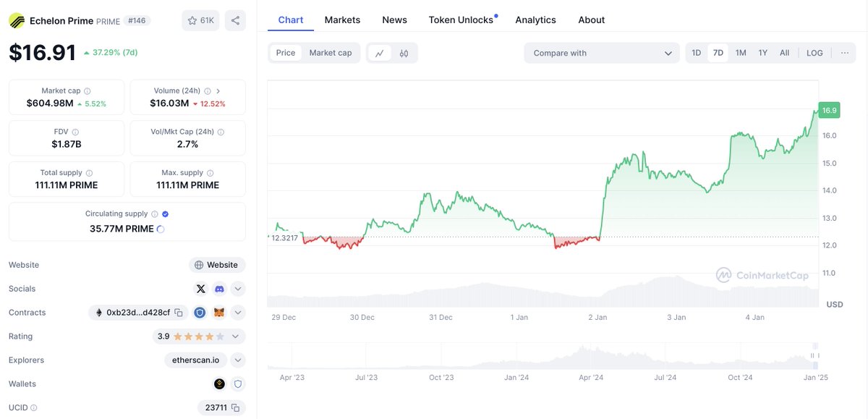868x419 pixels.
Task: Toggle chart to Price view
Action: pos(286,53)
